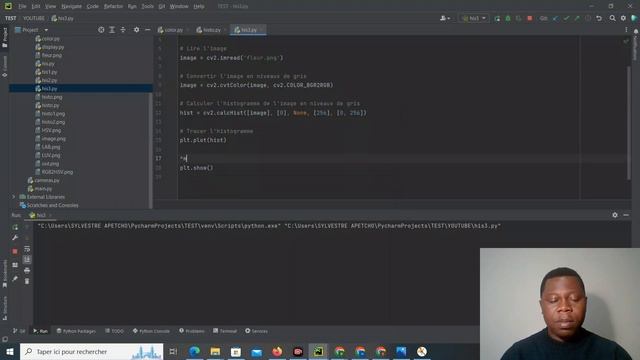Click expand all in Project panel

point(112,30)
